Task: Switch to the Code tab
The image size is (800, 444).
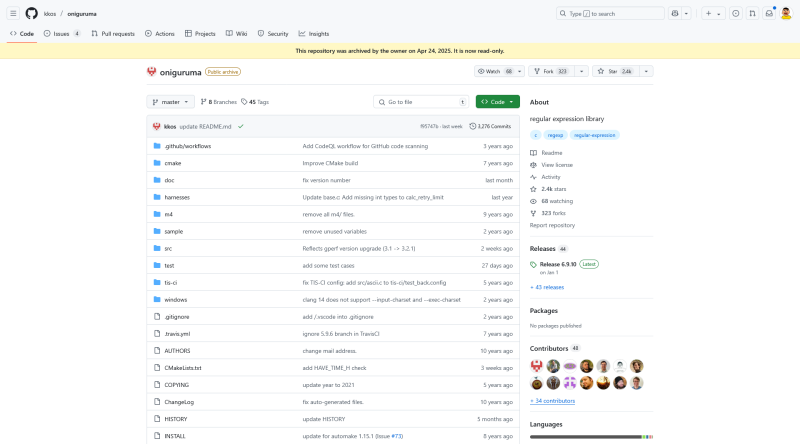Action: coord(22,34)
